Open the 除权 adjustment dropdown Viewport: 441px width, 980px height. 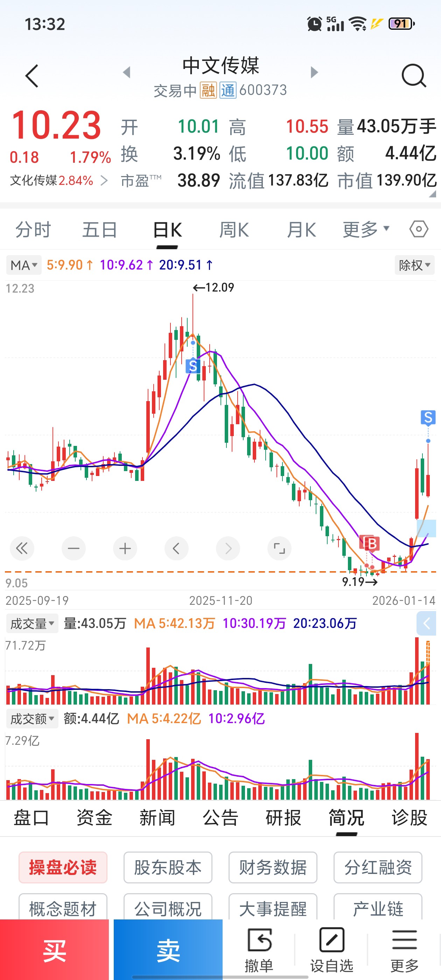(414, 265)
